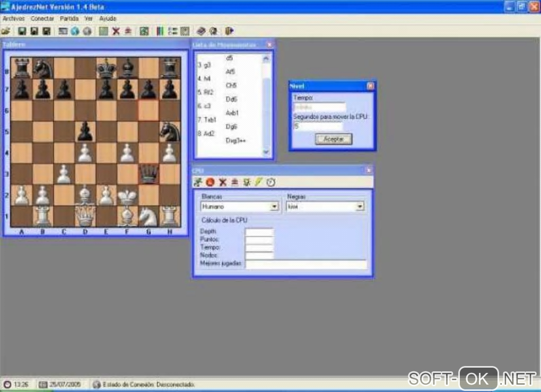Click the board icon right of the list view icon
The width and height of the screenshot is (541, 392).
[x=185, y=31]
